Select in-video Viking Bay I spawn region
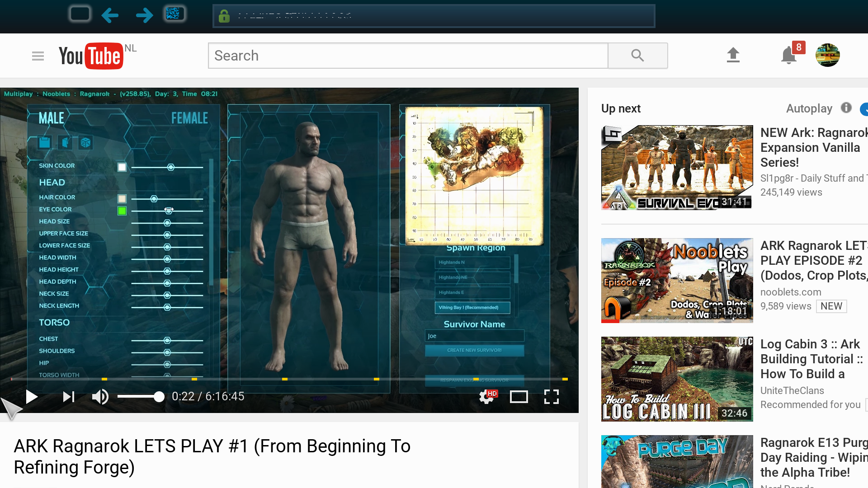868x488 pixels. click(472, 308)
